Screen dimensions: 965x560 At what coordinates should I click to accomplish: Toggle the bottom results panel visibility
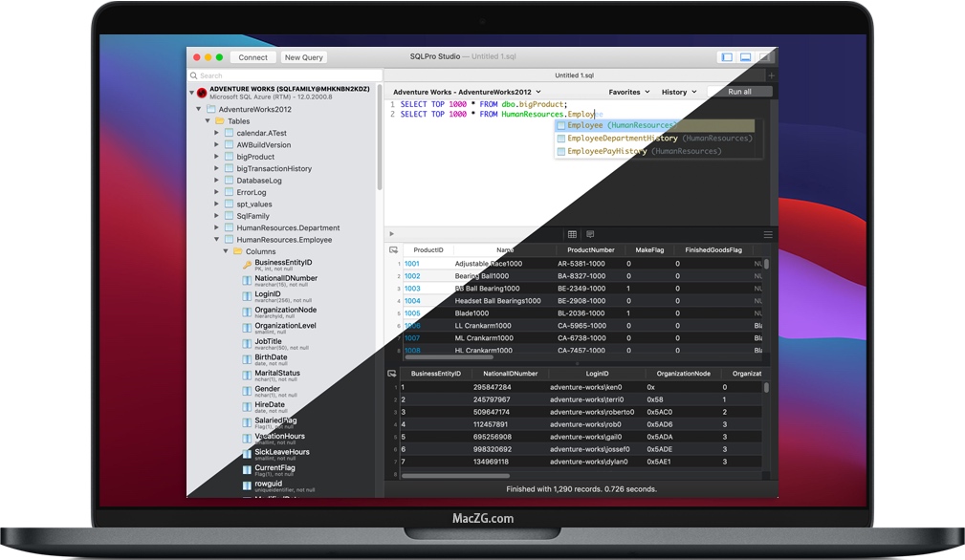coord(745,57)
